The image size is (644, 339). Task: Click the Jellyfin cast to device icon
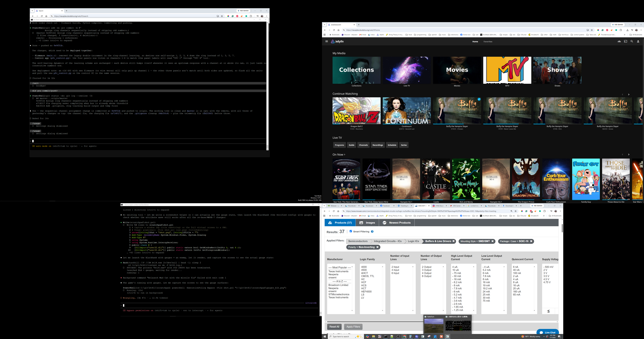tap(626, 41)
